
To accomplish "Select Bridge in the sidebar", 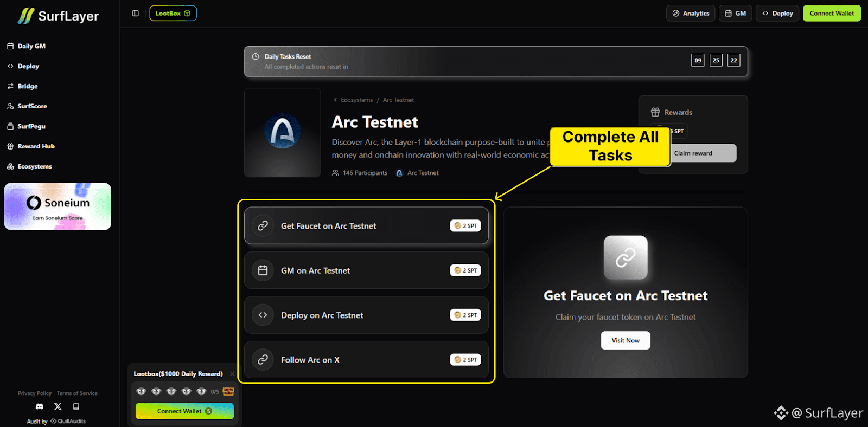I will pos(22,86).
